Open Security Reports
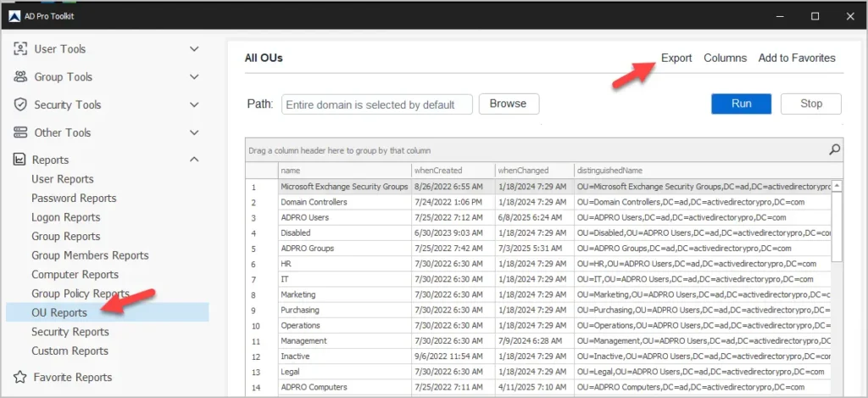This screenshot has width=868, height=398. pos(70,332)
